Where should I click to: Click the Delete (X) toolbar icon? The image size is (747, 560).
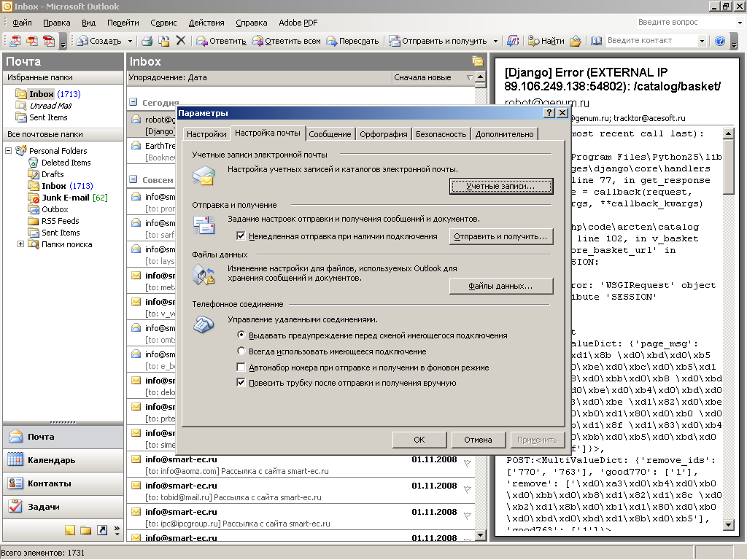pos(181,41)
